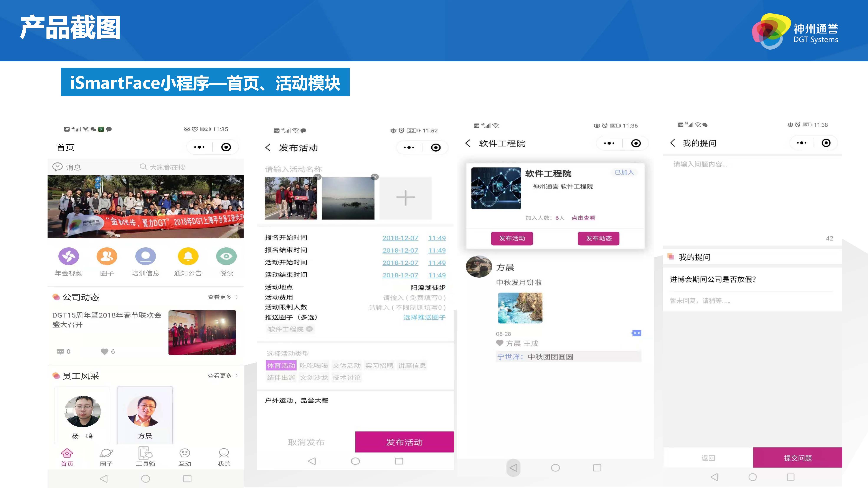Add another photo with plus tile
This screenshot has height=488, width=868.
405,198
